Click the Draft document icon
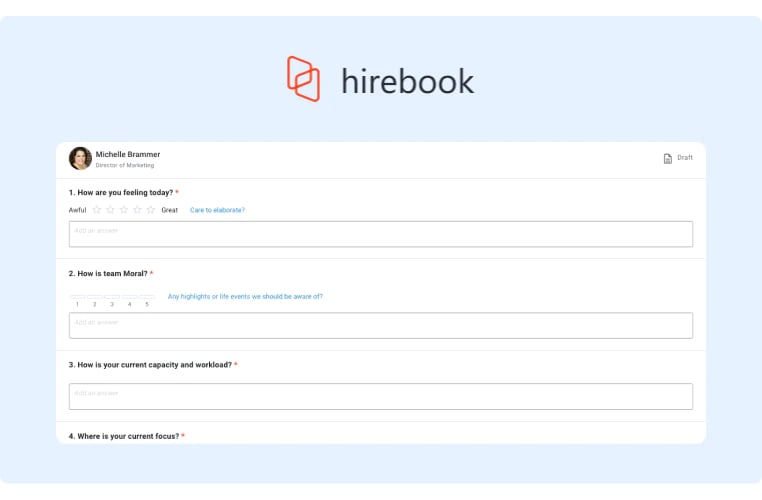 tap(668, 158)
